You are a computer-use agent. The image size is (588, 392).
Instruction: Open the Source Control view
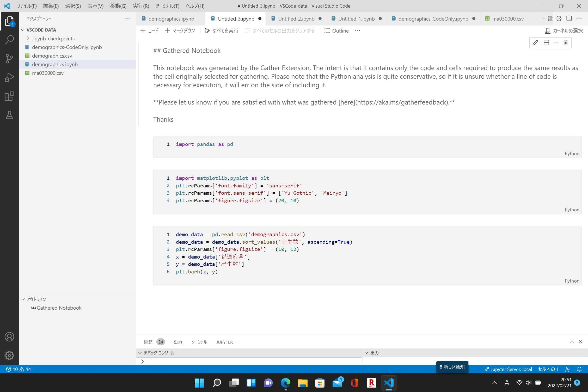coord(9,58)
